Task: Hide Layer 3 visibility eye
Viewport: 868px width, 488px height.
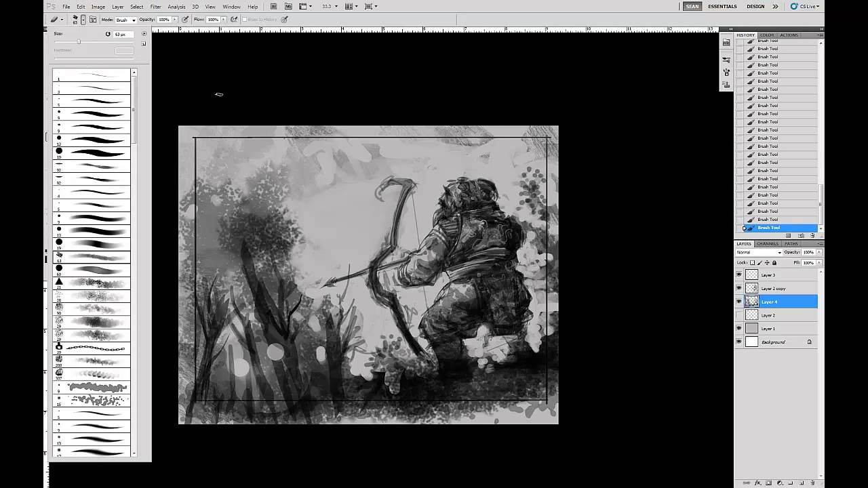Action: 739,274
